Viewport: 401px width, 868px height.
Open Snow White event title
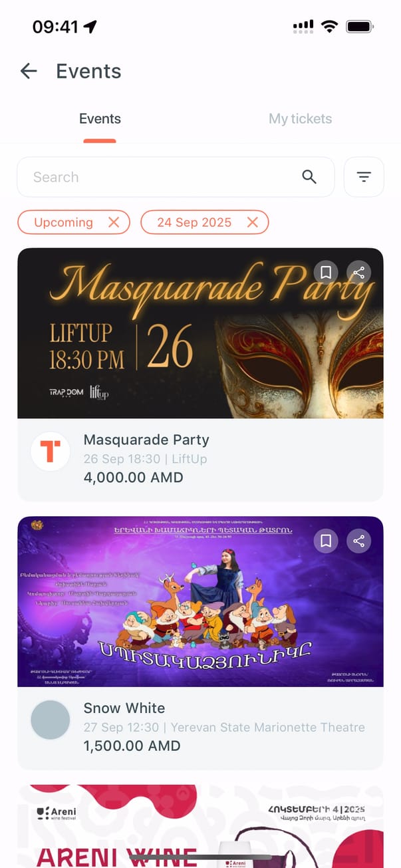(x=124, y=708)
